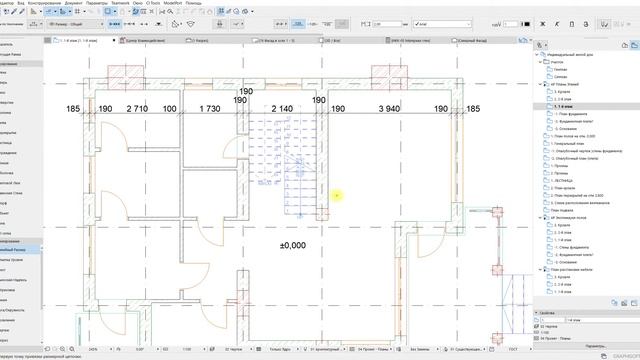640x360 pixels.
Task: Click the view name field '1-й этаж' in Properties
Action: [x=602, y=320]
